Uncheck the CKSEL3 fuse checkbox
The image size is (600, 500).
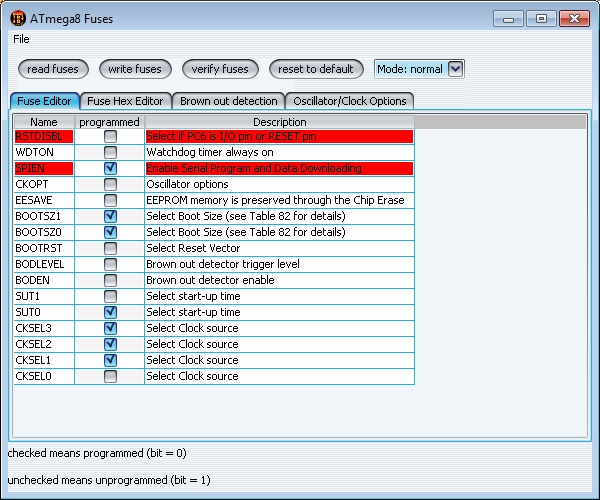click(110, 328)
